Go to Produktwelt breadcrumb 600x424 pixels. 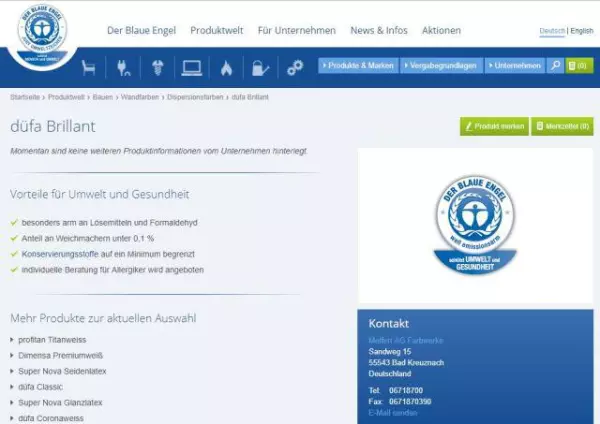pos(66,97)
